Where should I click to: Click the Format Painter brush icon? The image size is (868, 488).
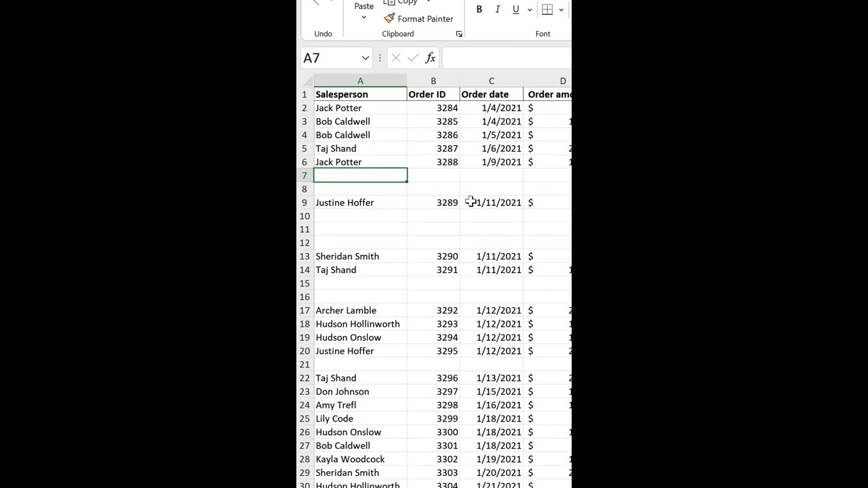[x=389, y=19]
